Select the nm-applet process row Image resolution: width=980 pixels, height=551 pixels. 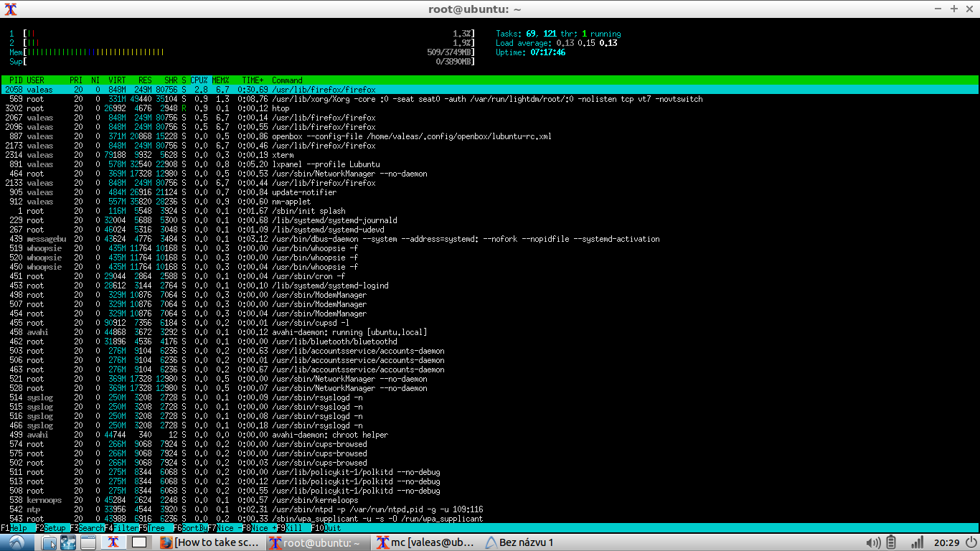(x=490, y=202)
